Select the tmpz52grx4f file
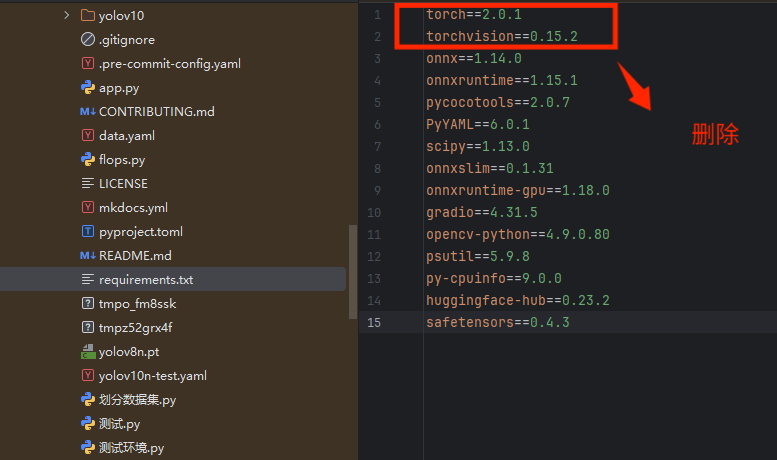Screen dimensions: 777x460 tap(135, 328)
